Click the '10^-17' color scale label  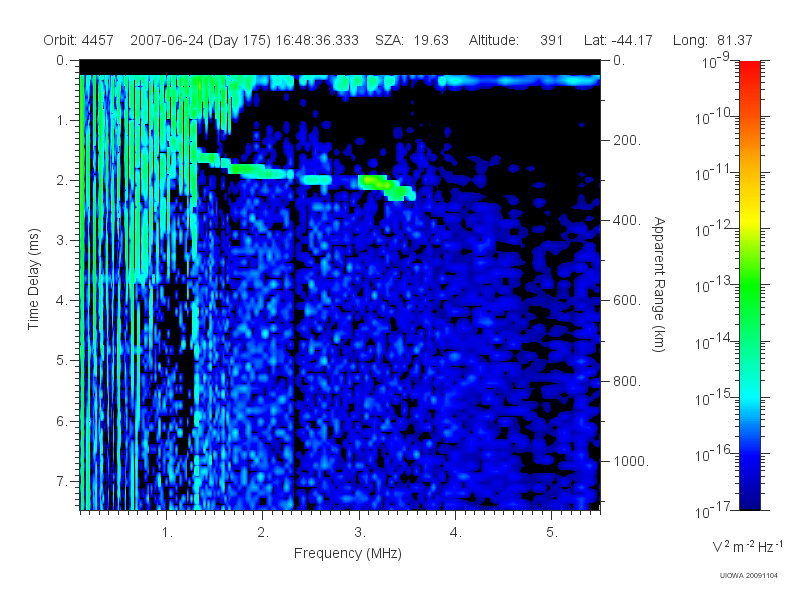point(713,510)
